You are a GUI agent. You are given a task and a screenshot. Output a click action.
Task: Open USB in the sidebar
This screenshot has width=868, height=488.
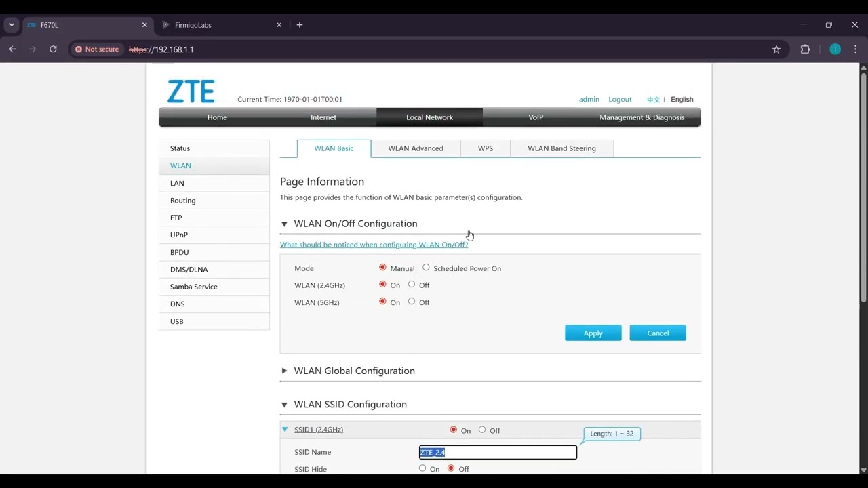[x=214, y=321]
